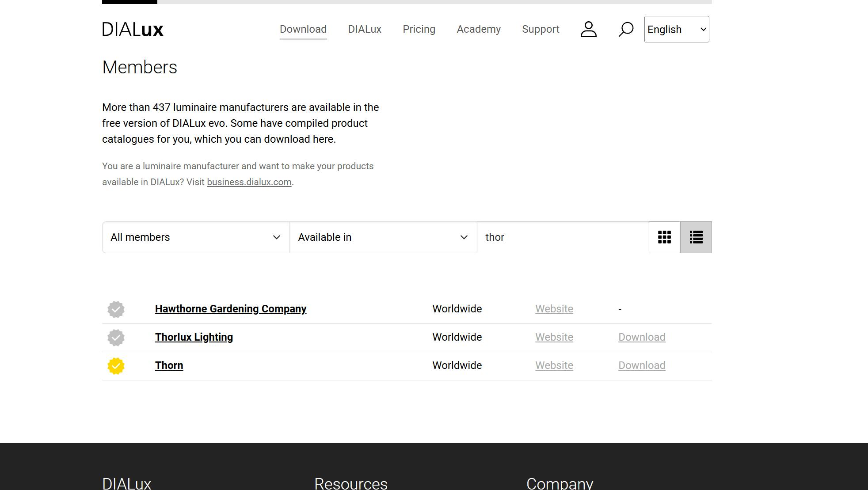Open the business.dialux.com link

click(x=249, y=182)
